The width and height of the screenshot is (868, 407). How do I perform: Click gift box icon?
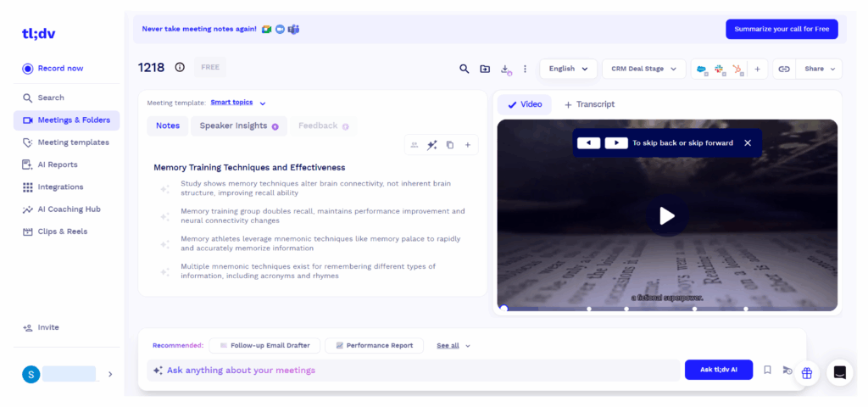click(807, 373)
